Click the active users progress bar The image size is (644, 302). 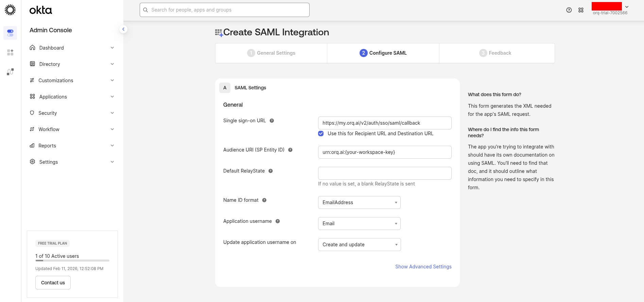click(x=72, y=261)
